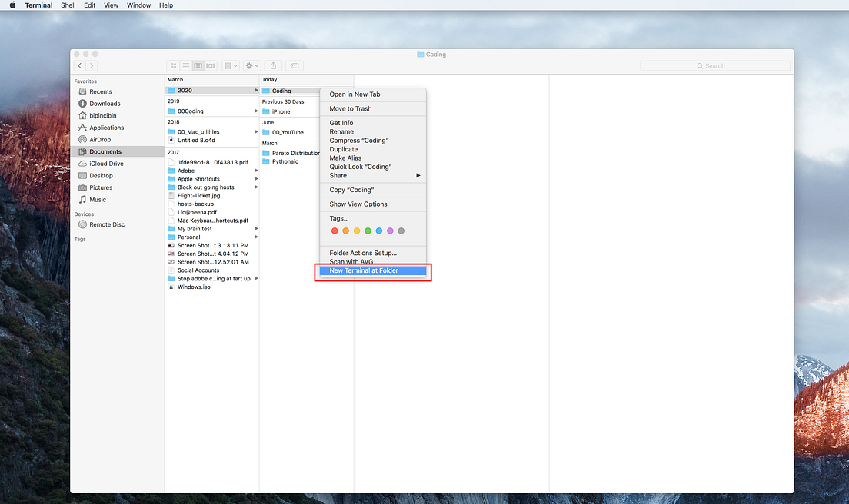Apply the green tag color
849x504 pixels.
coord(368,231)
